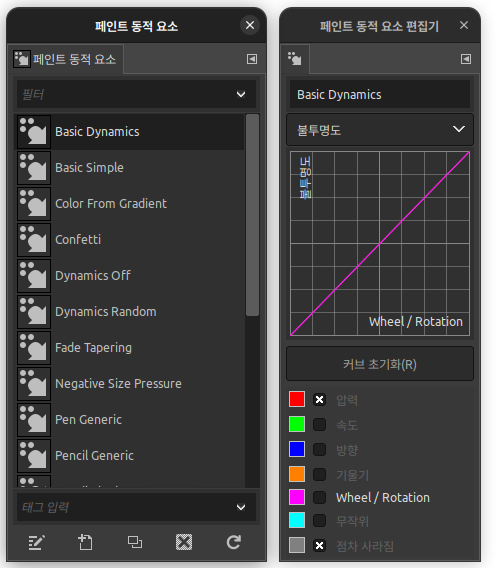Click the Basic Dynamics name field
The image size is (495, 568).
(380, 95)
